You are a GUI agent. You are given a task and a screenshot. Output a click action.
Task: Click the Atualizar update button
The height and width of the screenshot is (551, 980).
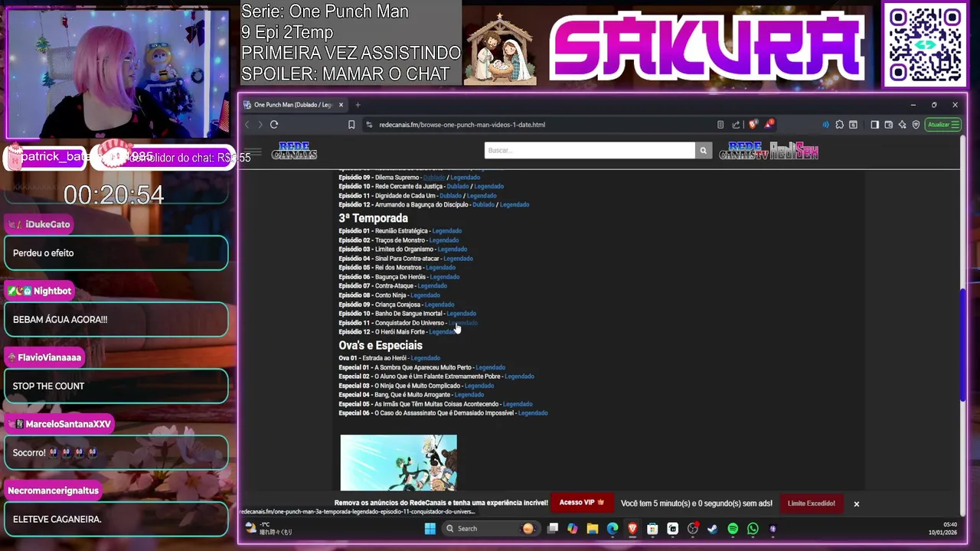(942, 125)
